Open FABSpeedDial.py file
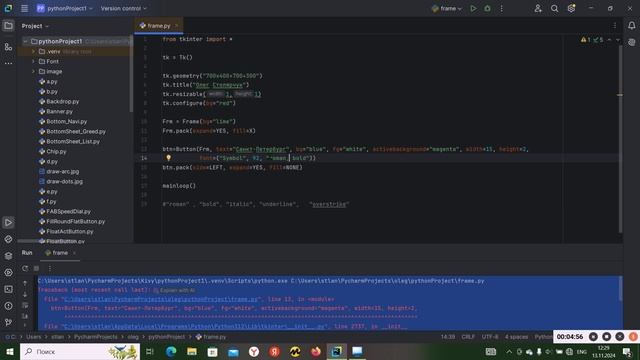 tap(69, 211)
